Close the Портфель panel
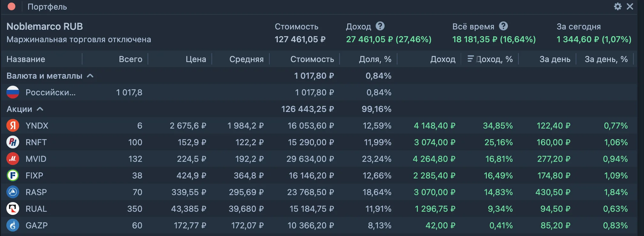The height and width of the screenshot is (236, 644). [630, 6]
